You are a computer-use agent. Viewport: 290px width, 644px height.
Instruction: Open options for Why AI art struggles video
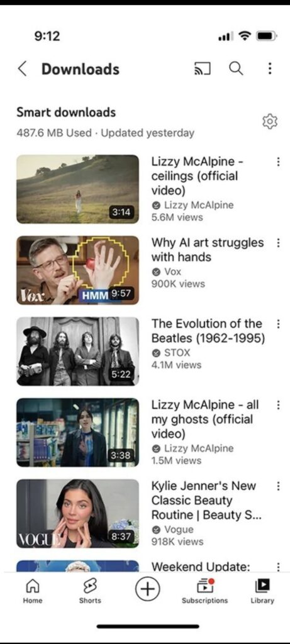coord(278,243)
